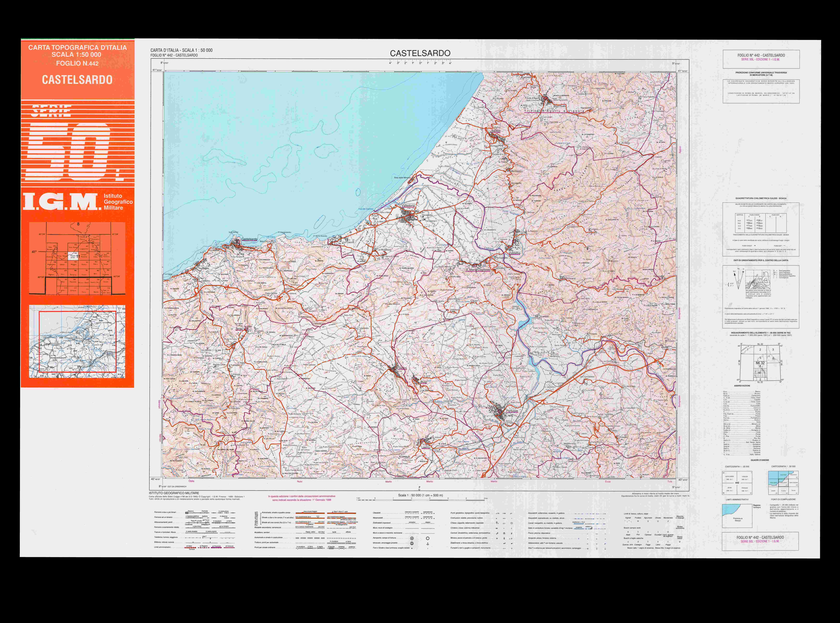Click 'CARTA D'ITALIA - SCALA 1 : 50 000' header

pyautogui.click(x=181, y=50)
